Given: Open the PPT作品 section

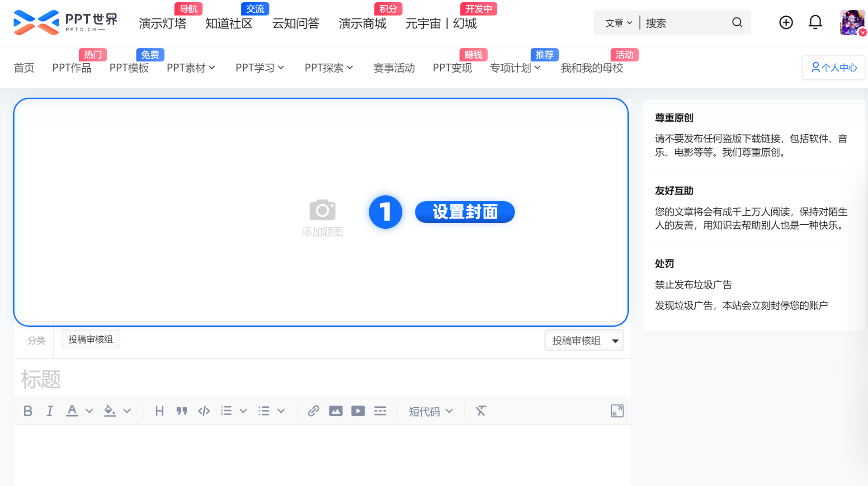Looking at the screenshot, I should 72,68.
